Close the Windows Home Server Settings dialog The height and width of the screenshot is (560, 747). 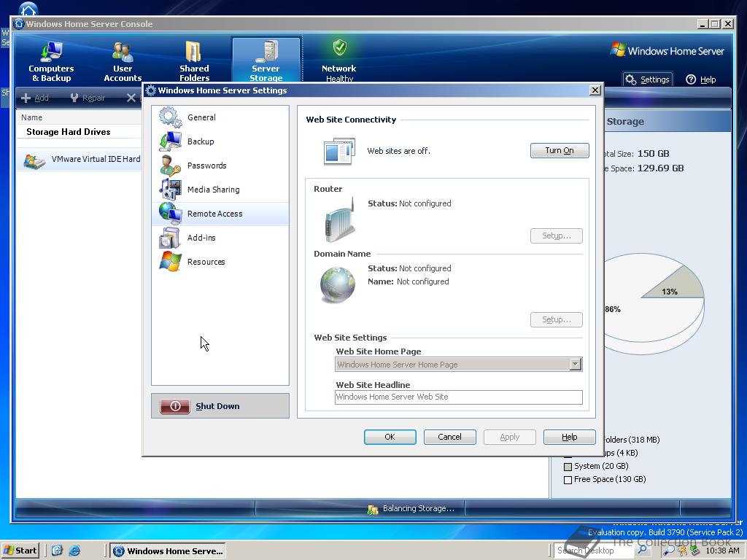pos(595,90)
